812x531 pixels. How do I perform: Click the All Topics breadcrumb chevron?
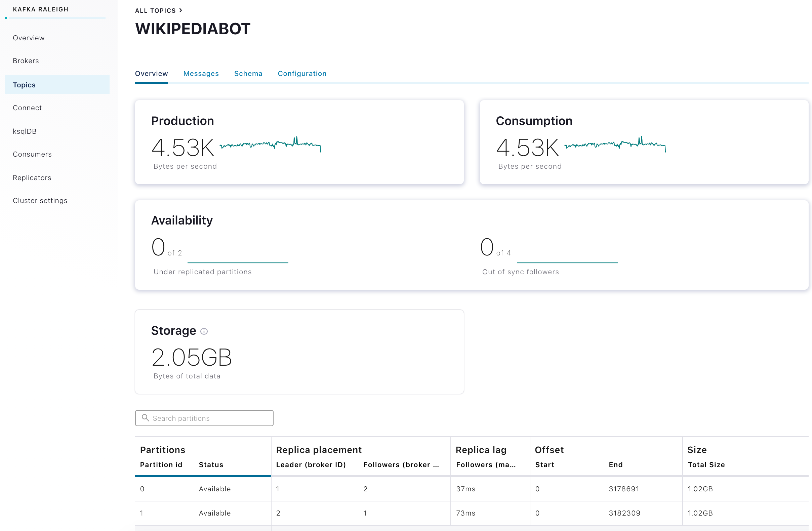(x=181, y=10)
